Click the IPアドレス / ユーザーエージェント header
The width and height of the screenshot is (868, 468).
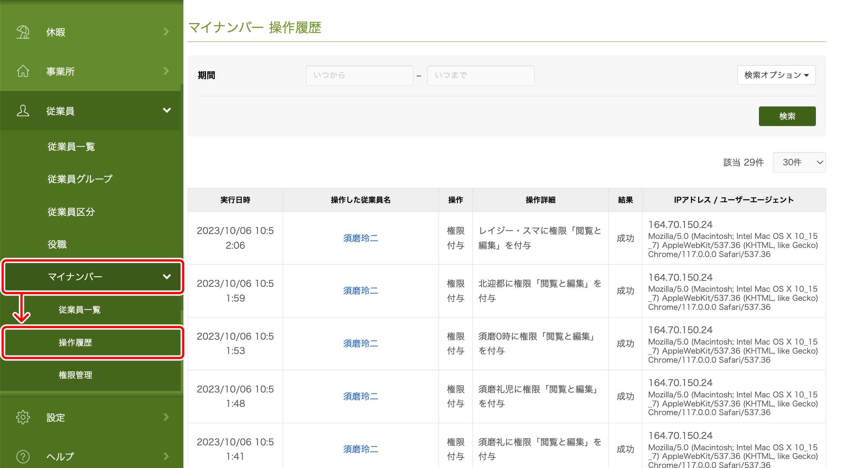tap(734, 200)
